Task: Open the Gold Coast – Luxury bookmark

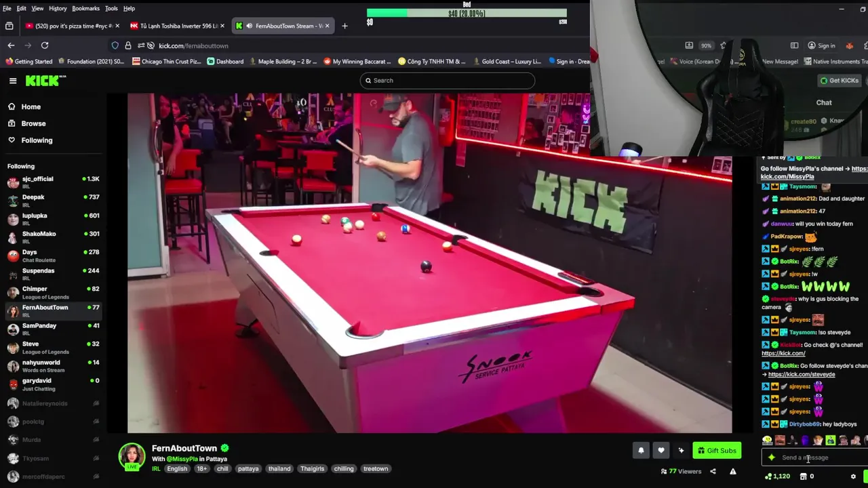Action: (x=507, y=62)
